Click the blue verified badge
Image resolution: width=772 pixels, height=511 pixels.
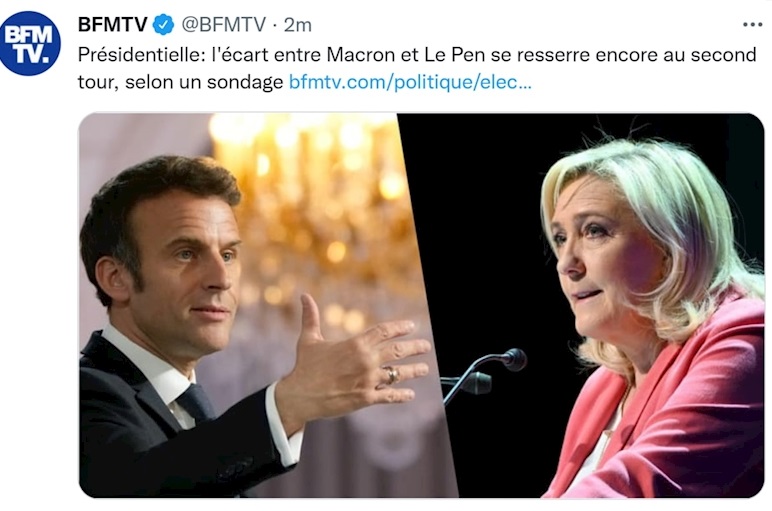(163, 24)
